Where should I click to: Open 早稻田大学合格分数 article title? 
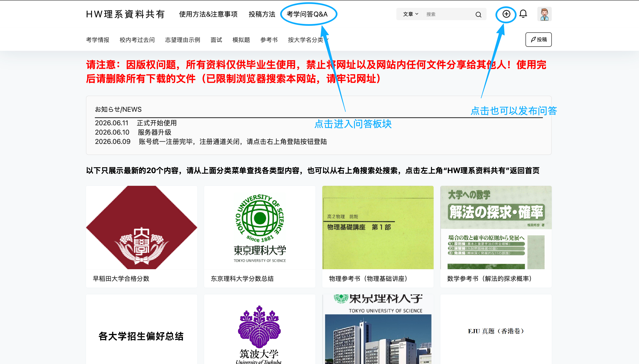(121, 279)
